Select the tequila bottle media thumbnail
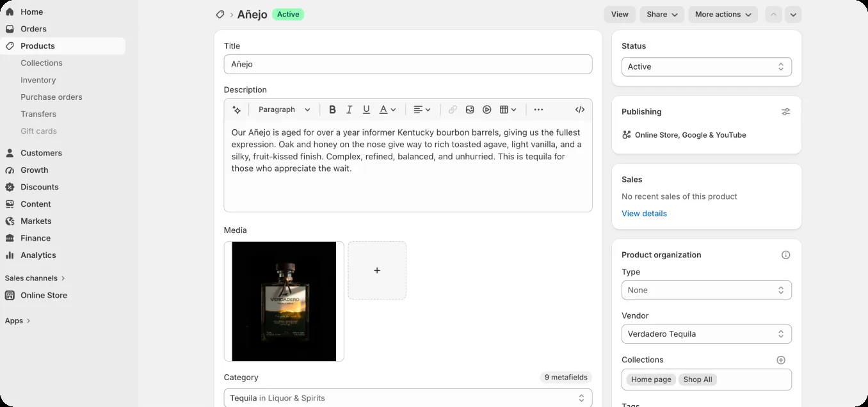Screen dimensions: 868x407 (284, 301)
